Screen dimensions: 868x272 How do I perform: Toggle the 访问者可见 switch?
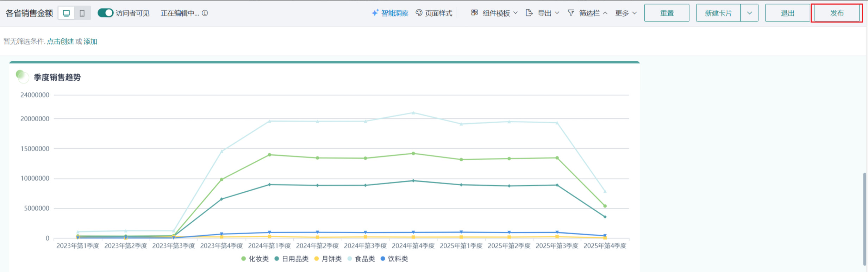105,13
